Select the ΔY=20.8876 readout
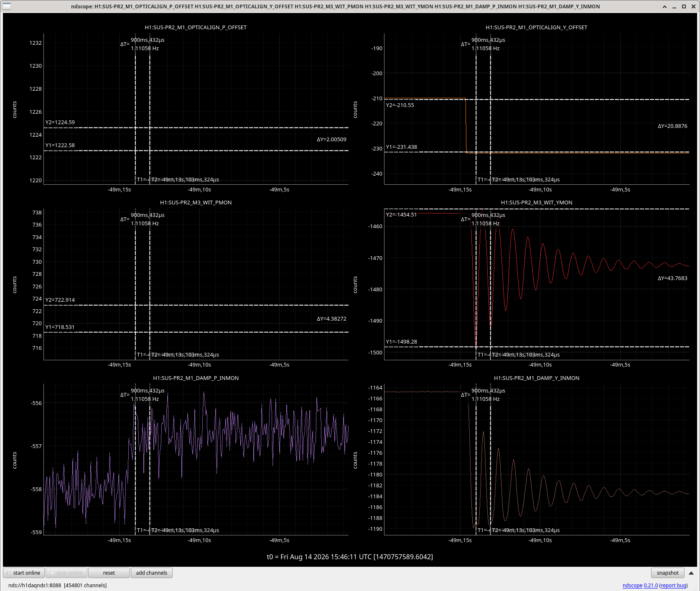The image size is (700, 591). click(x=672, y=126)
